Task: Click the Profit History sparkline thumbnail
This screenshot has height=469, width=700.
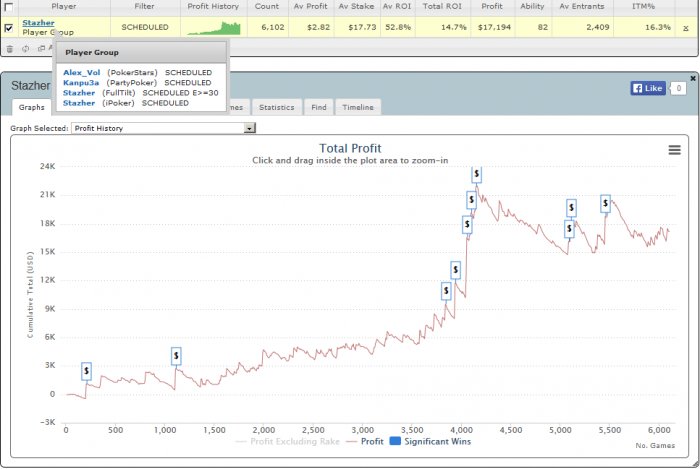Action: point(214,28)
